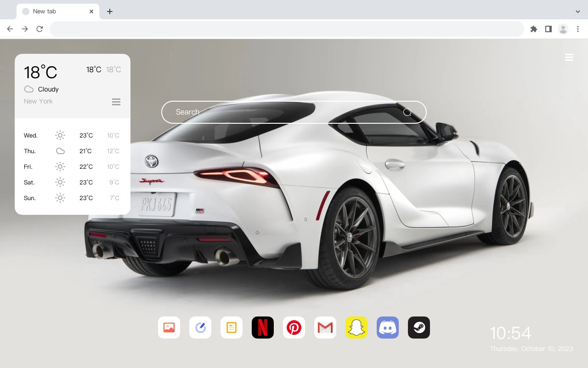This screenshot has height=368, width=588.
Task: Click Sunday's low of 7°C
Action: coord(114,198)
